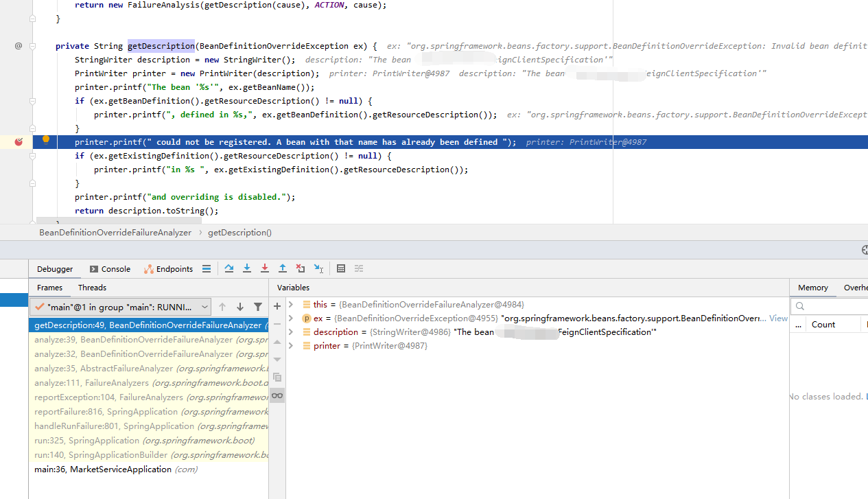
Task: Click the Step Into debugger icon
Action: pyautogui.click(x=247, y=268)
